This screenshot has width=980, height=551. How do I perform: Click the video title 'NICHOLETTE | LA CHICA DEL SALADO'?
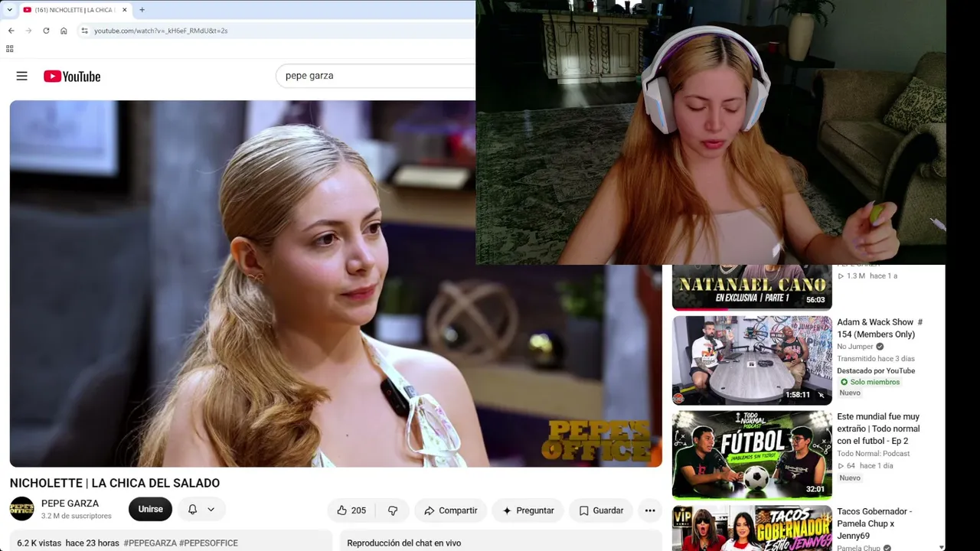tap(115, 483)
